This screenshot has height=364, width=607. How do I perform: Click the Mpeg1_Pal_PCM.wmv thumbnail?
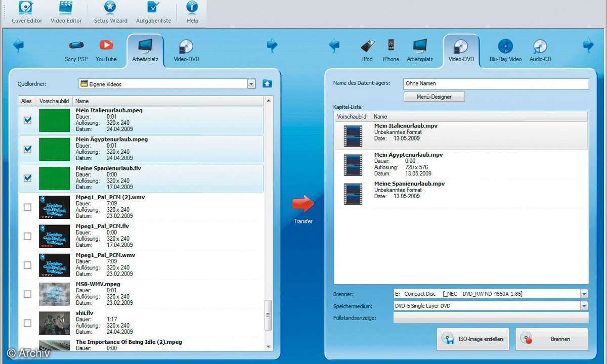pyautogui.click(x=55, y=265)
